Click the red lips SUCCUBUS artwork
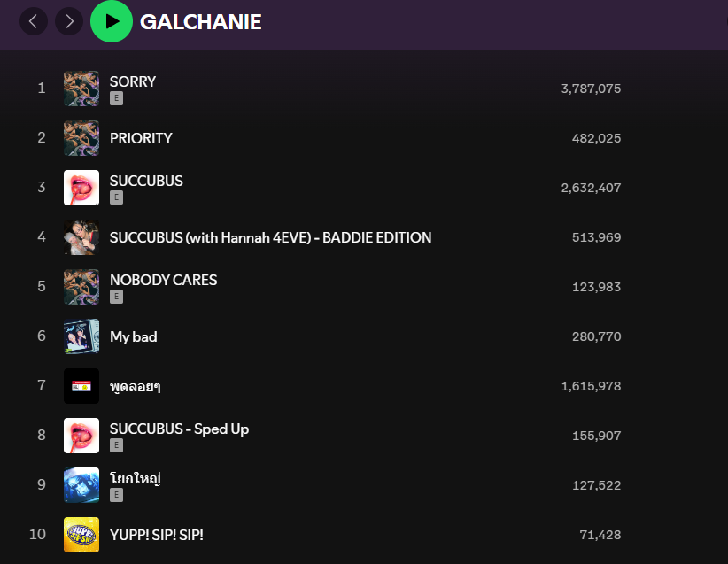Viewport: 728px width, 564px height. pyautogui.click(x=81, y=188)
